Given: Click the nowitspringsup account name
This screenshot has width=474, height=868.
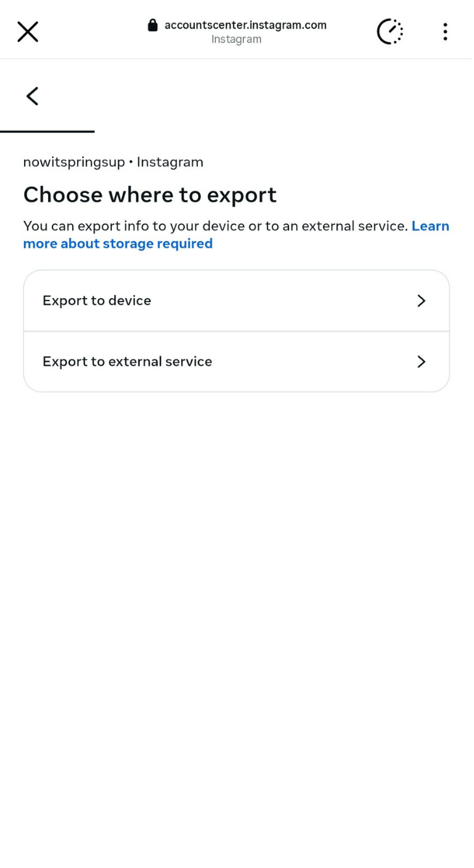Looking at the screenshot, I should 73,162.
